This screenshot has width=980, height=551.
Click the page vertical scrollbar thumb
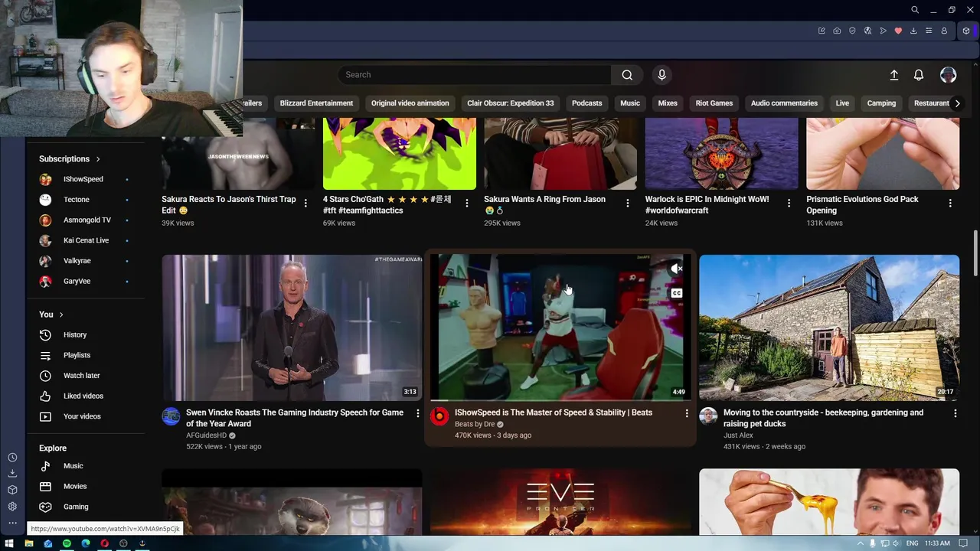coord(975,253)
